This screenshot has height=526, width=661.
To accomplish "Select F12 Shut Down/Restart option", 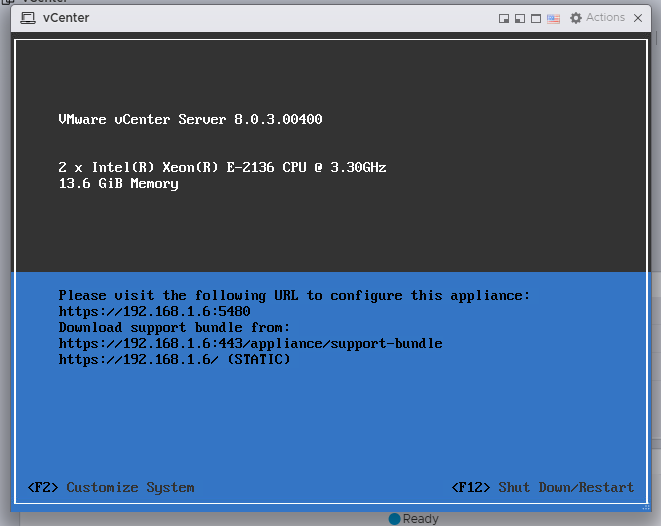I will pyautogui.click(x=543, y=487).
